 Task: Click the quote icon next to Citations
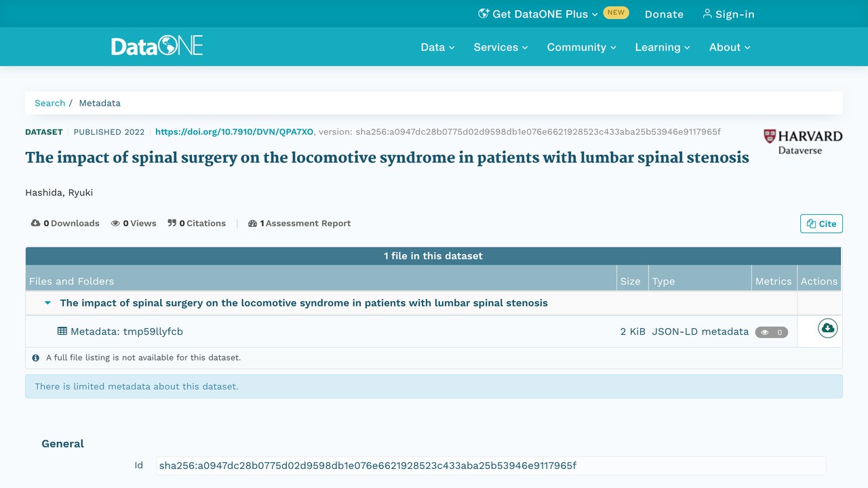[172, 223]
